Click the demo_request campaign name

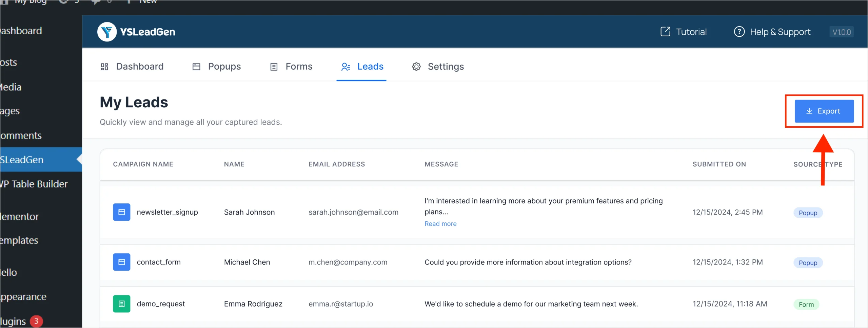point(161,304)
